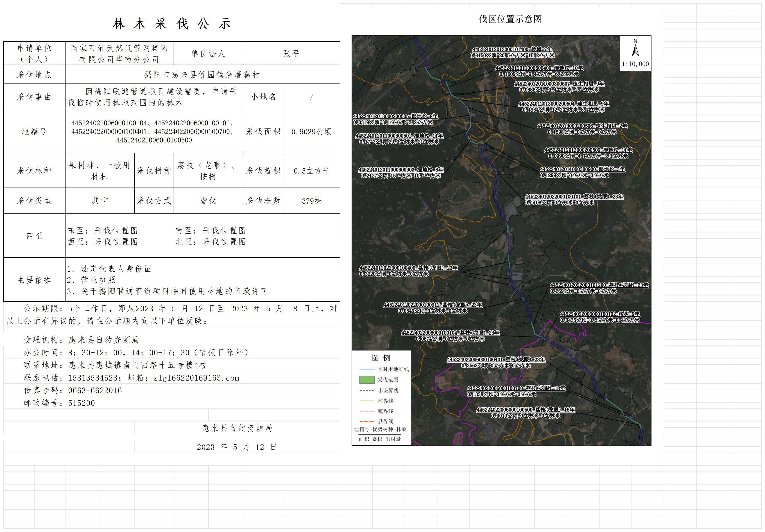Viewport: 765px width, 532px height.
Task: Click the 1:10,000 map scale text
Action: 635,64
